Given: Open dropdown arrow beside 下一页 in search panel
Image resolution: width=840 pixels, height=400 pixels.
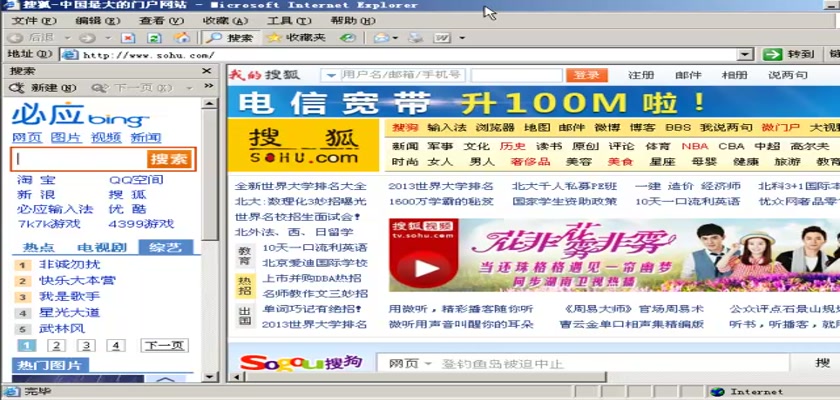Looking at the screenshot, I should click(190, 88).
